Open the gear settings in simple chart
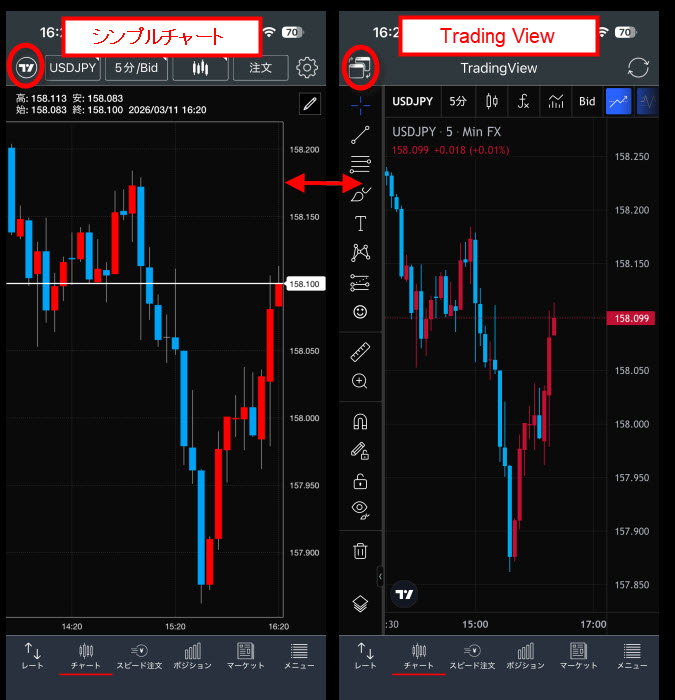Image resolution: width=675 pixels, height=700 pixels. [x=308, y=68]
